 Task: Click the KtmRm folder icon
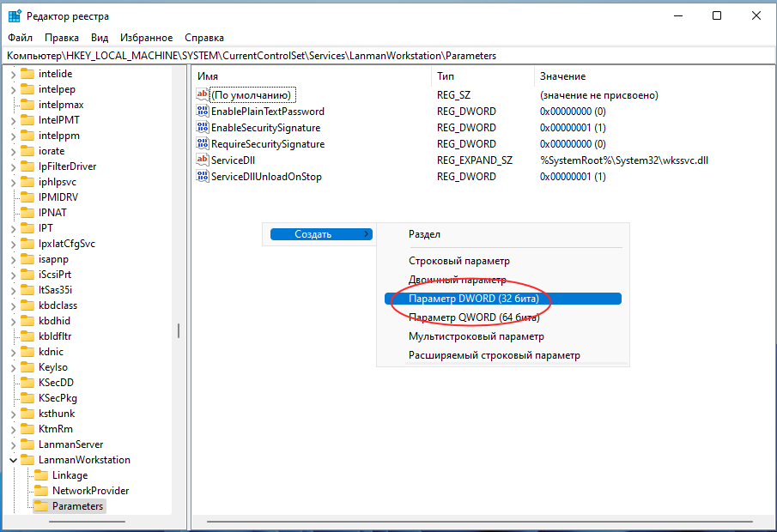pos(27,429)
